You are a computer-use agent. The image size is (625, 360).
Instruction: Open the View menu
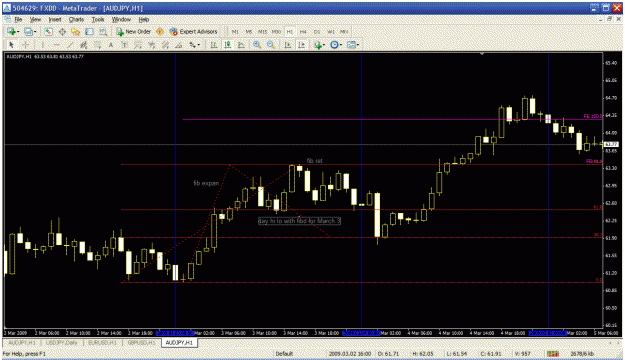pos(35,19)
